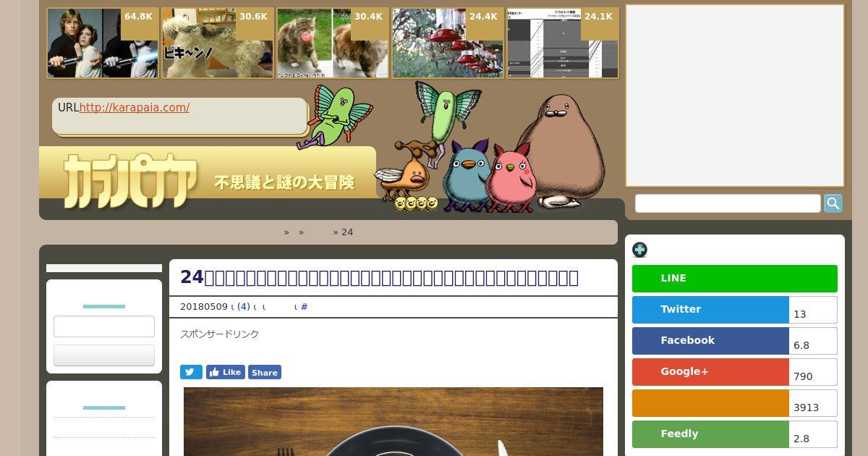Click the article's main plate photo

(393, 422)
